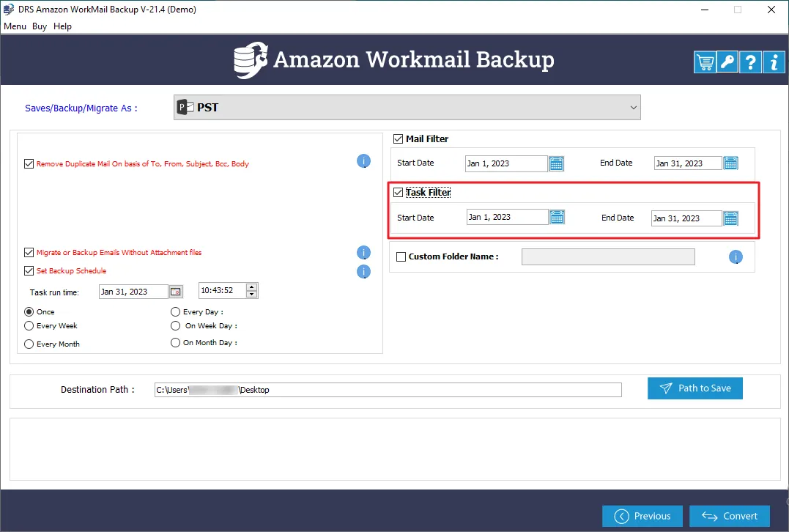
Task: Show info for Set Backup Schedule option
Action: 364,271
